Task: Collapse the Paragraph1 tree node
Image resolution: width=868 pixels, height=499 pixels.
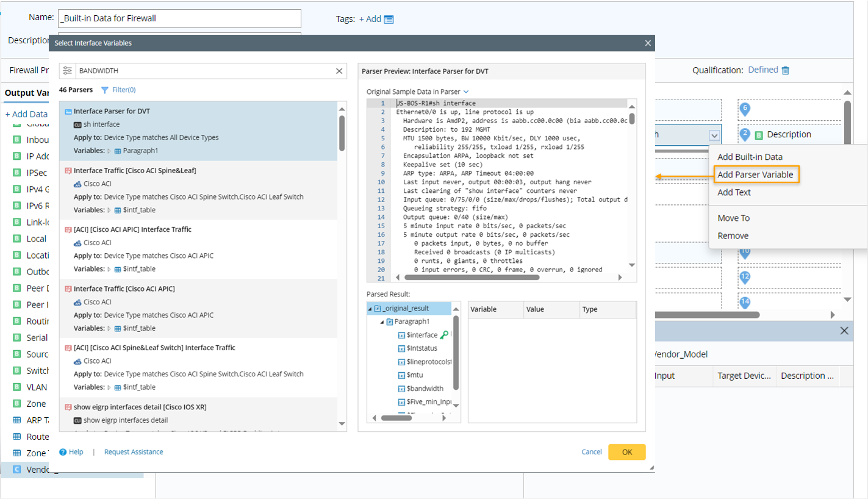Action: click(x=382, y=321)
